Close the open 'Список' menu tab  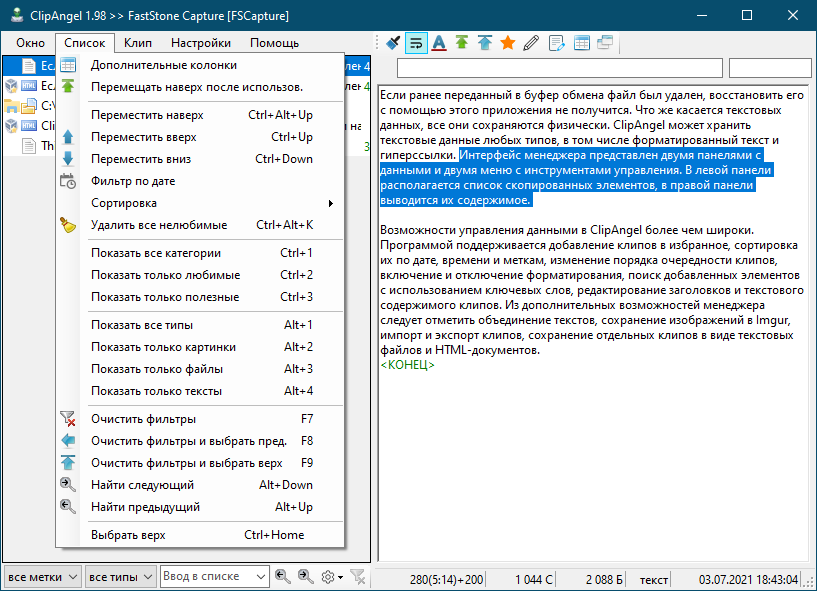[x=84, y=43]
